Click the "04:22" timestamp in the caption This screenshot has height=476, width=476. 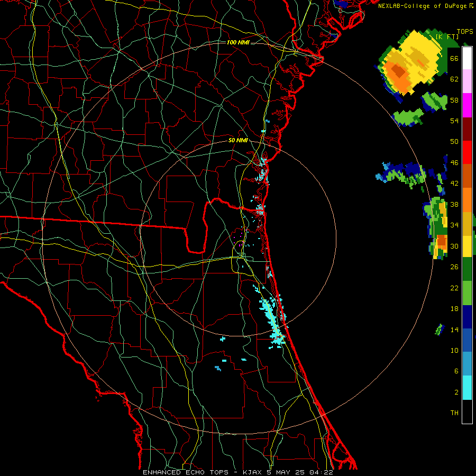click(x=321, y=472)
